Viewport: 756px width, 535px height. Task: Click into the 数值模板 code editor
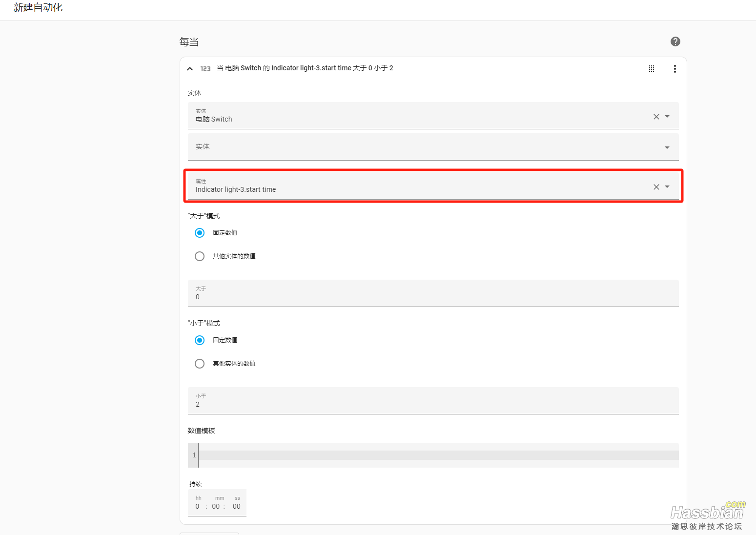point(438,455)
